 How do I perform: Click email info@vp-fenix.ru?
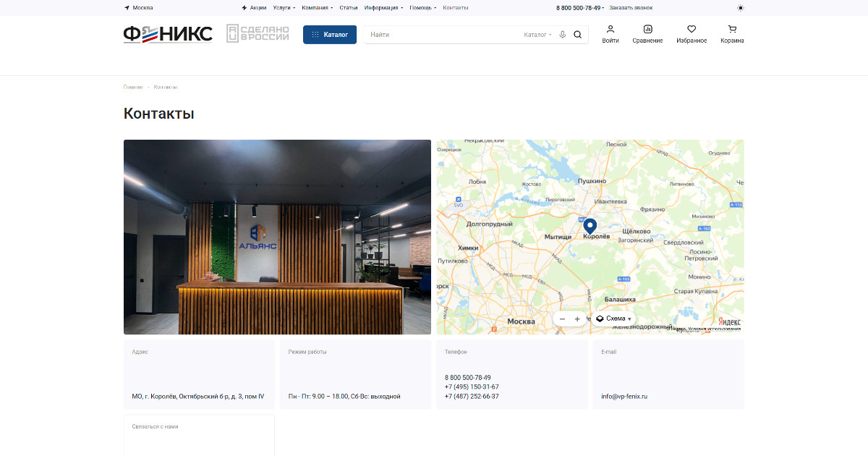tap(624, 397)
